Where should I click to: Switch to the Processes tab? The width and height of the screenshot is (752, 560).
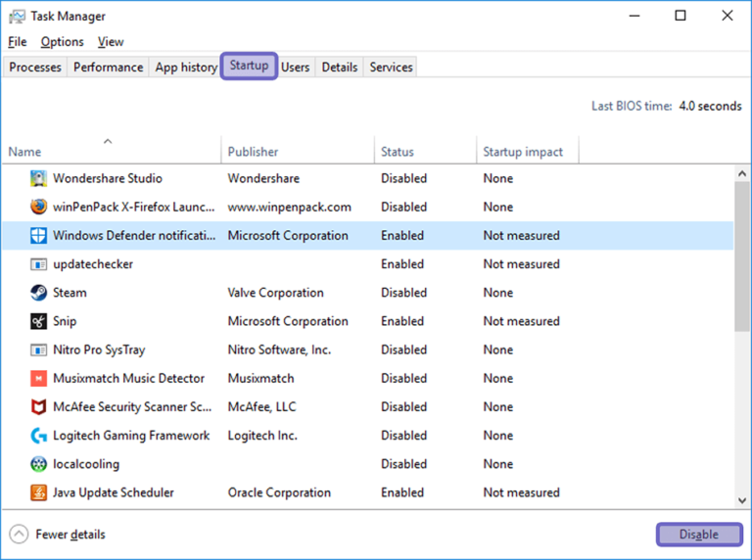[35, 68]
